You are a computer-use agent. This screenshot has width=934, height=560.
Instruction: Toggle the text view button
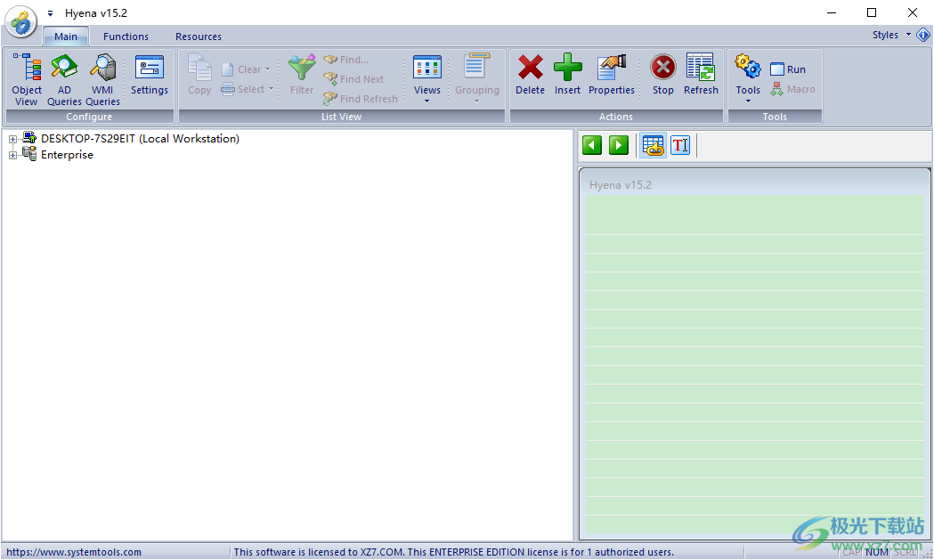pyautogui.click(x=680, y=145)
